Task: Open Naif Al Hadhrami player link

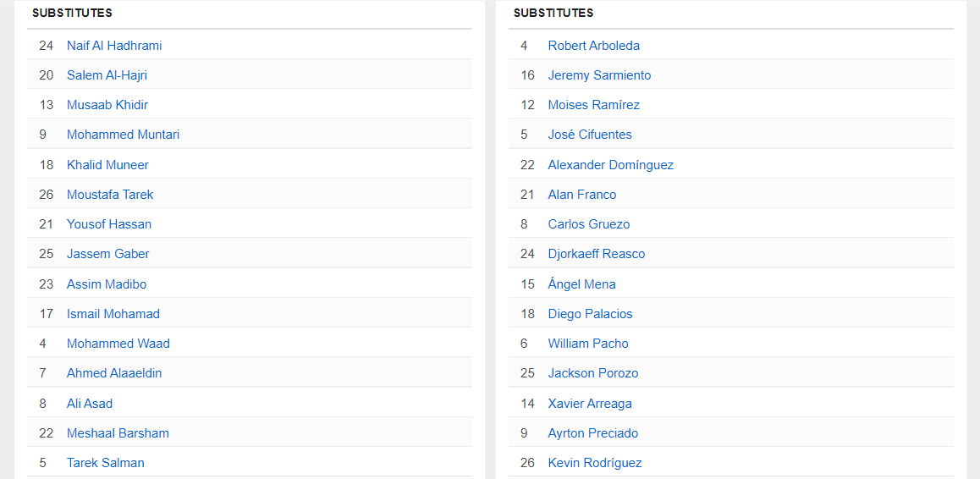Action: [114, 46]
